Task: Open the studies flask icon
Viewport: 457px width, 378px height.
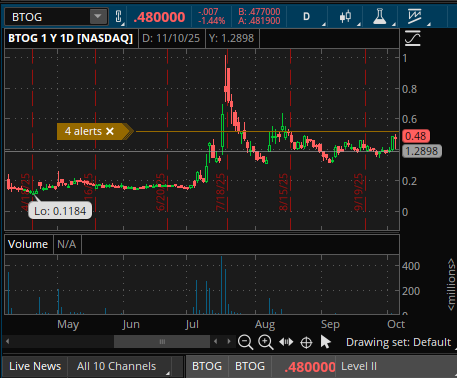Action: pos(380,16)
